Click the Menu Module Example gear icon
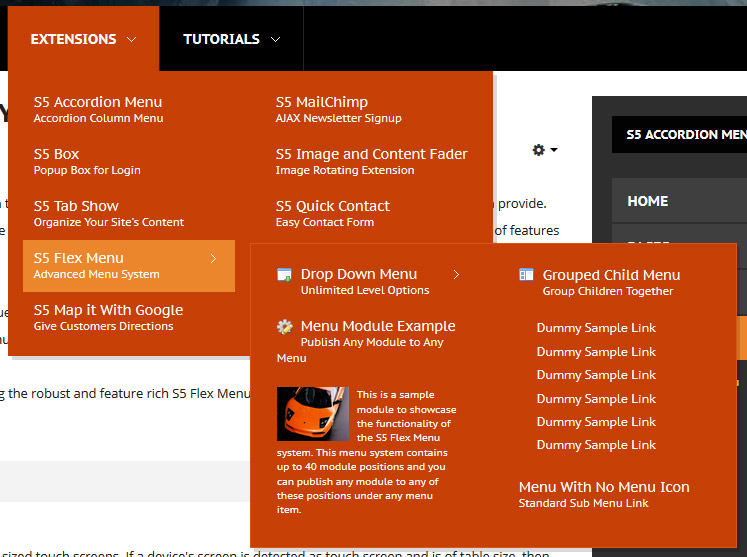747x557 pixels. tap(285, 327)
